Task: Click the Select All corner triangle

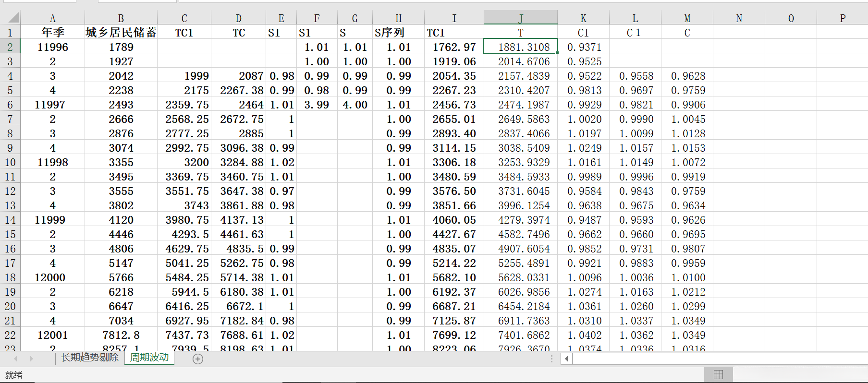Action: click(x=13, y=18)
